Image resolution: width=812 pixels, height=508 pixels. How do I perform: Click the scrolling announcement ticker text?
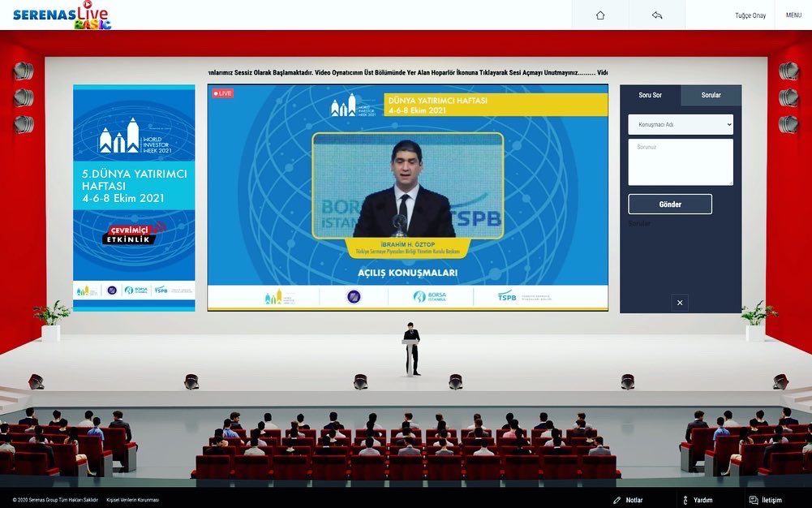pos(407,72)
